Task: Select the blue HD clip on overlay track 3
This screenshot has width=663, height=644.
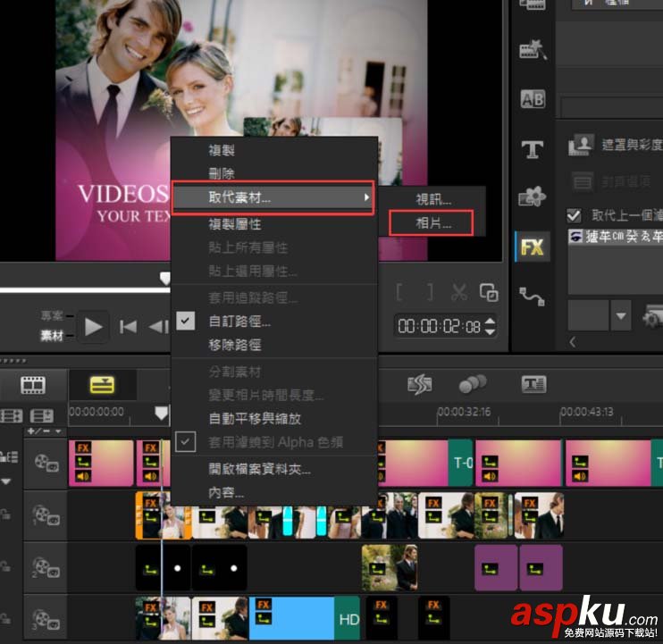Action: coord(305,618)
